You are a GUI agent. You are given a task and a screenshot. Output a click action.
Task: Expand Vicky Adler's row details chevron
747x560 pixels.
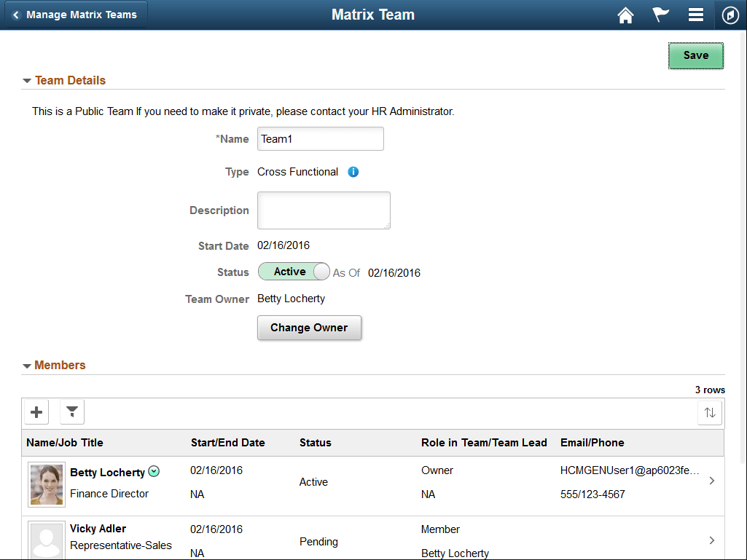pyautogui.click(x=713, y=540)
